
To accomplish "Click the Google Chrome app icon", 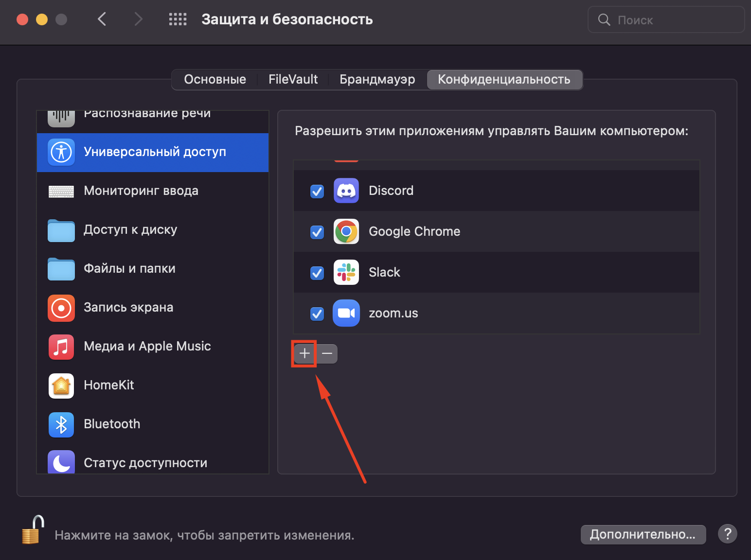I will pos(346,231).
